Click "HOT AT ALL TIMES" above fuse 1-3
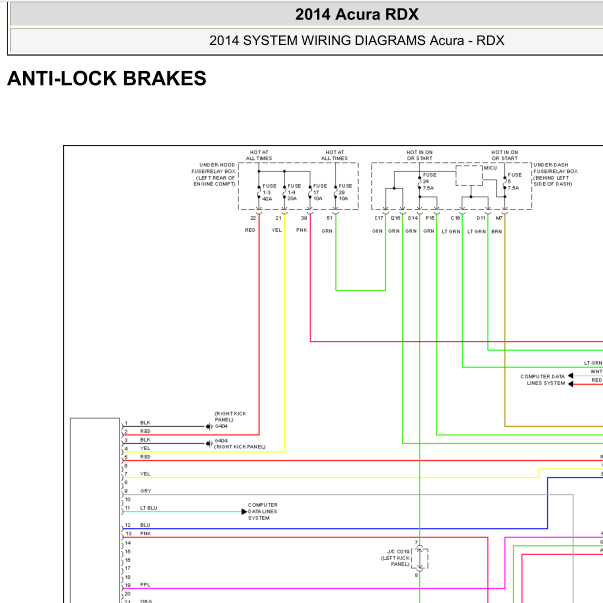603x603 pixels. 259,155
